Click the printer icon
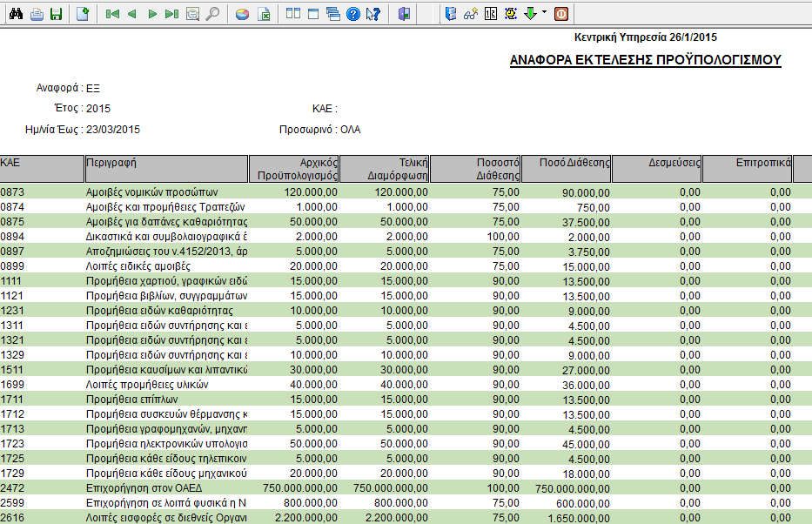 pyautogui.click(x=37, y=14)
